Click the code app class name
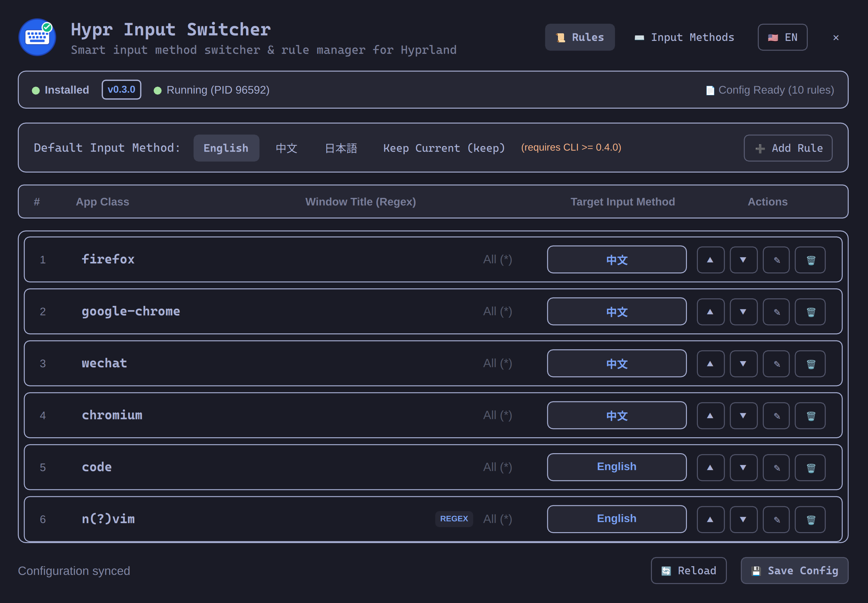Viewport: 868px width, 603px height. pyautogui.click(x=97, y=467)
